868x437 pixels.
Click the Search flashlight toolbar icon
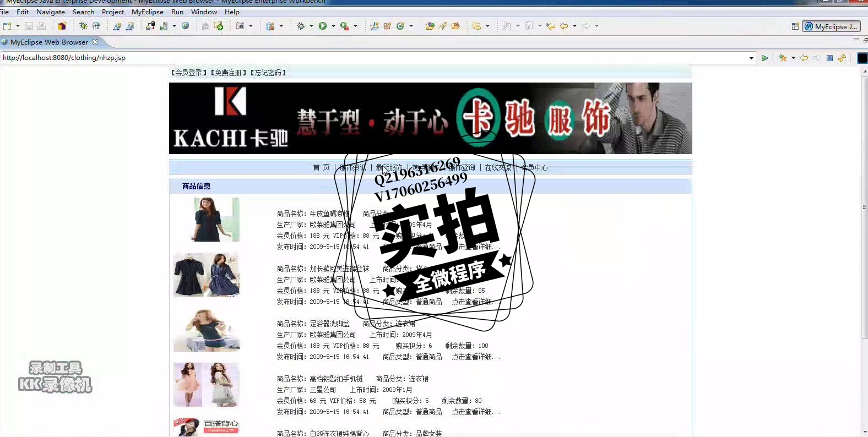tap(443, 26)
